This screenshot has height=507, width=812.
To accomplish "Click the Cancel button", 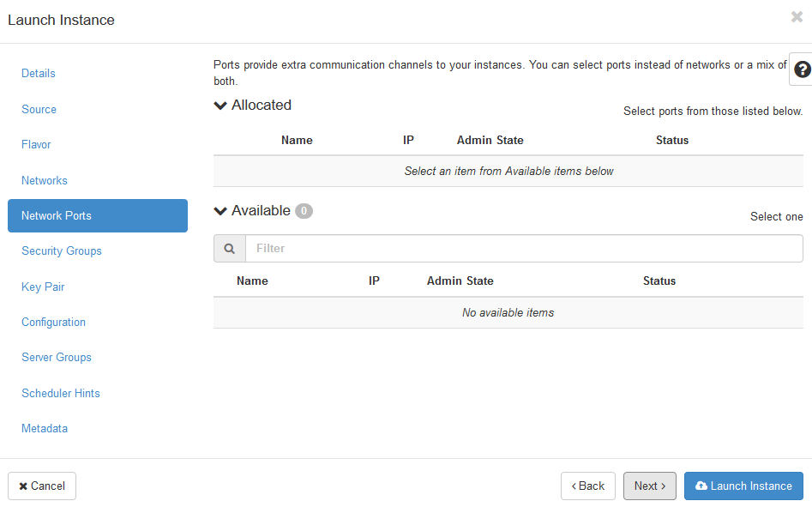I will tap(42, 486).
